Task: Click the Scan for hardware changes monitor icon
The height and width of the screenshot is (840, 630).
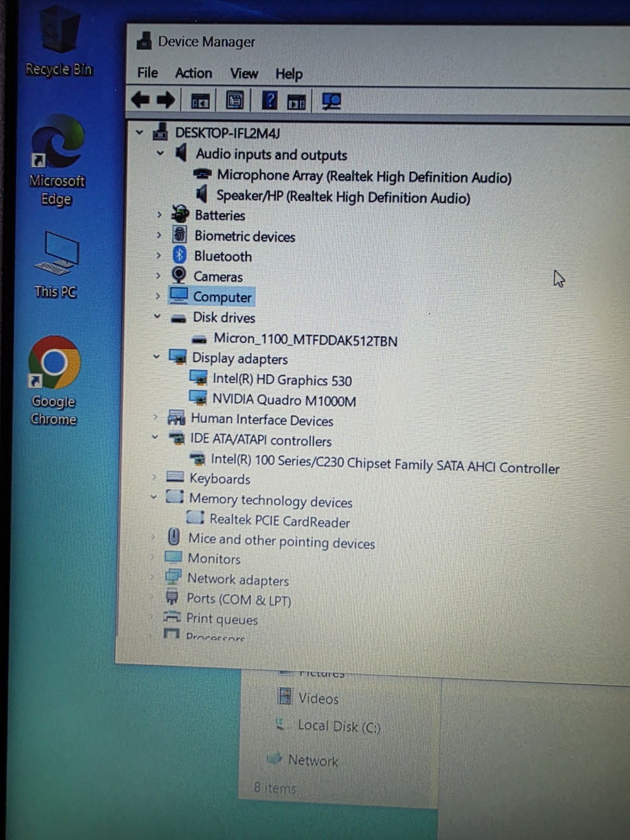Action: [x=331, y=101]
